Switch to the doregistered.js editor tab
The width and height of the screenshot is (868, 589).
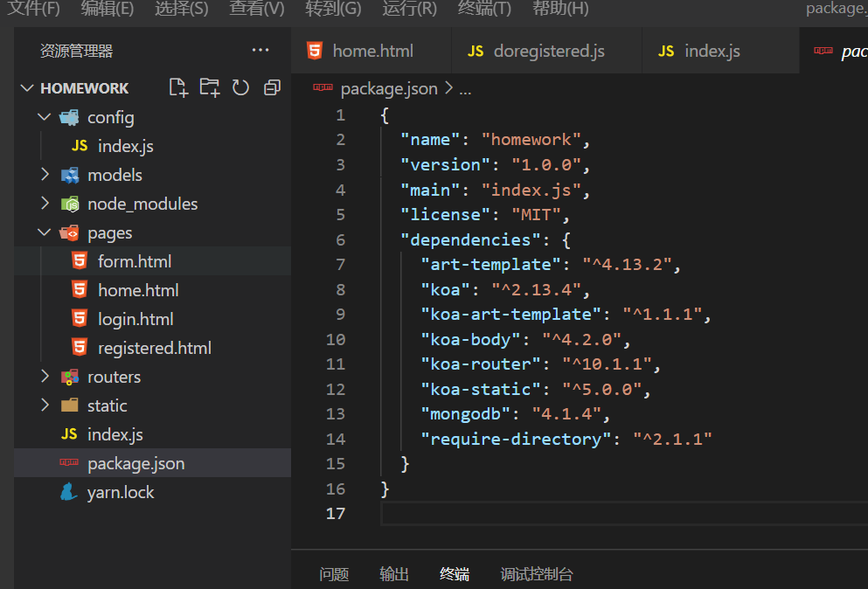[x=547, y=51]
